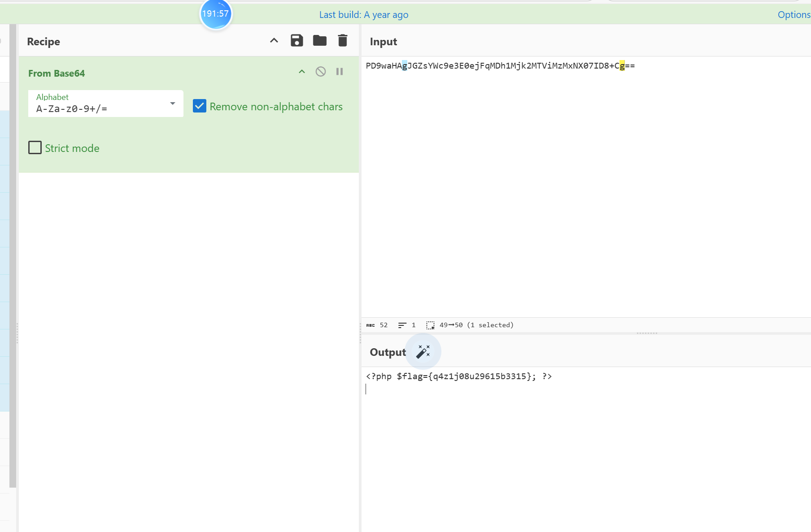Save the current recipe
811x532 pixels.
pos(296,41)
